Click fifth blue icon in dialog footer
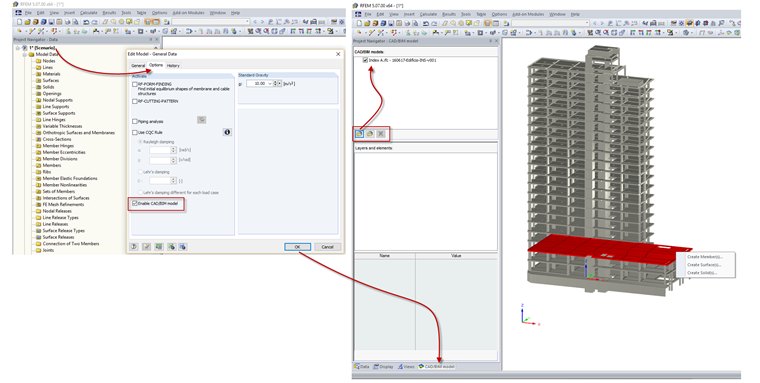The width and height of the screenshot is (760, 383). pyautogui.click(x=183, y=247)
